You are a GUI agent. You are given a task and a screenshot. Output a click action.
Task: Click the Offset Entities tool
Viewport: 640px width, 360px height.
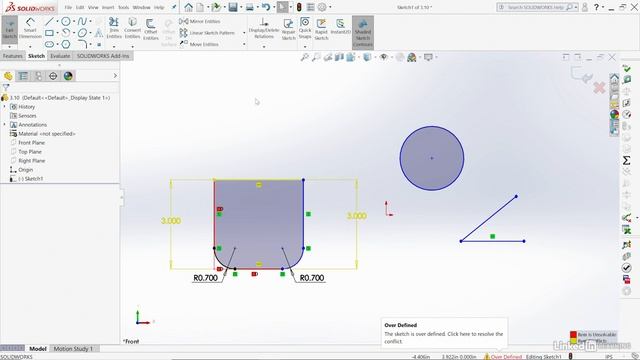151,29
